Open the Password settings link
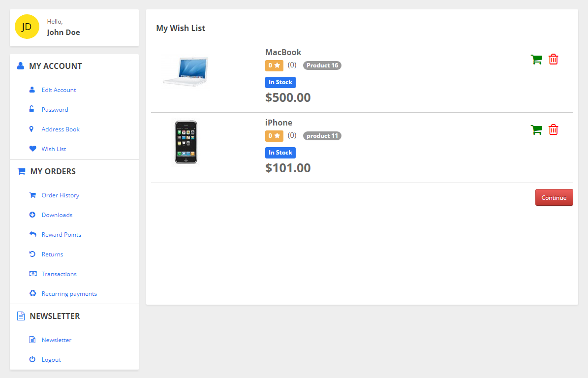The width and height of the screenshot is (588, 378). point(55,109)
